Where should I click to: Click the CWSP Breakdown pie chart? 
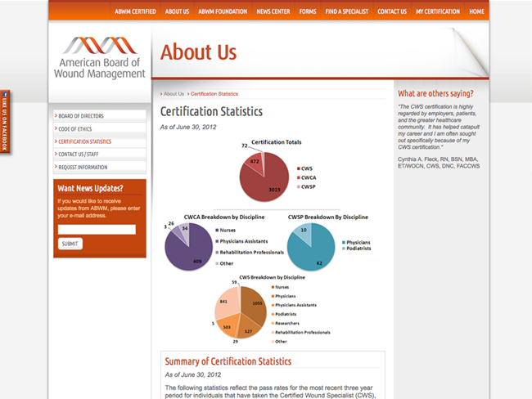tap(311, 246)
